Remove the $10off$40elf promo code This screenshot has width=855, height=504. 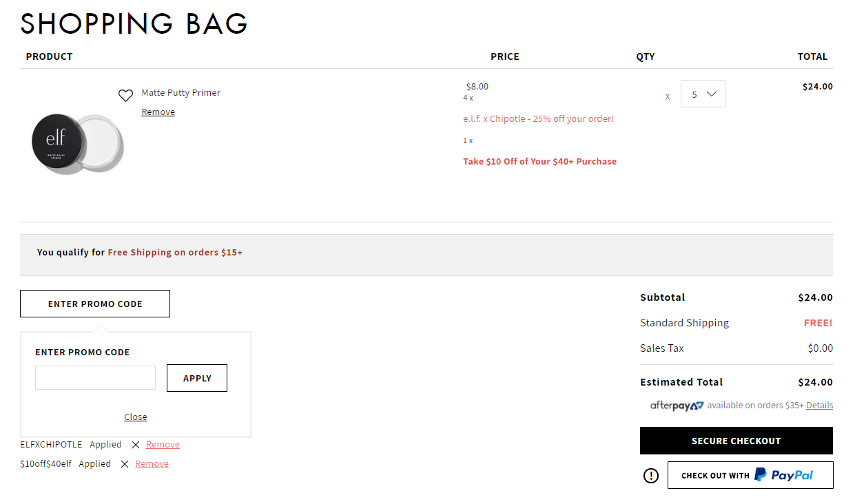(x=152, y=464)
